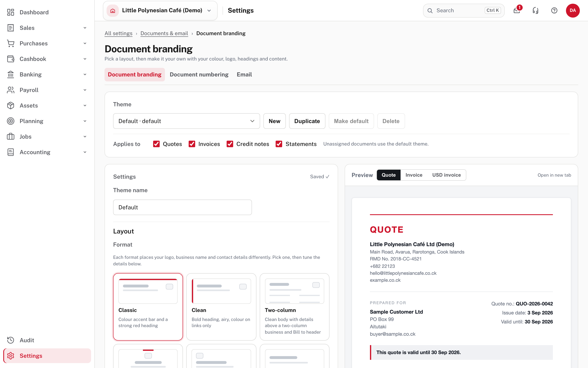Screen dimensions: 588x368
Task: Click the Settings gear icon
Action: tap(10, 356)
